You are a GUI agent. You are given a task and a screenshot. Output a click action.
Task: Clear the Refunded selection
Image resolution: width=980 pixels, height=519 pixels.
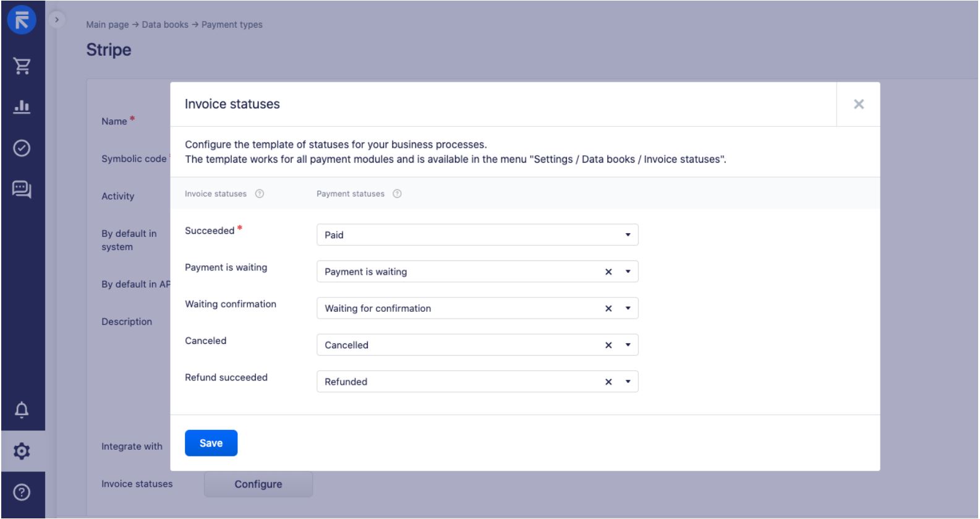(608, 382)
